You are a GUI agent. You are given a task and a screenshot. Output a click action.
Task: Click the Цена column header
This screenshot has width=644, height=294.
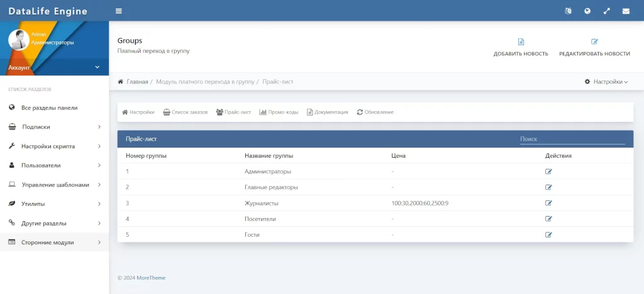pyautogui.click(x=398, y=156)
